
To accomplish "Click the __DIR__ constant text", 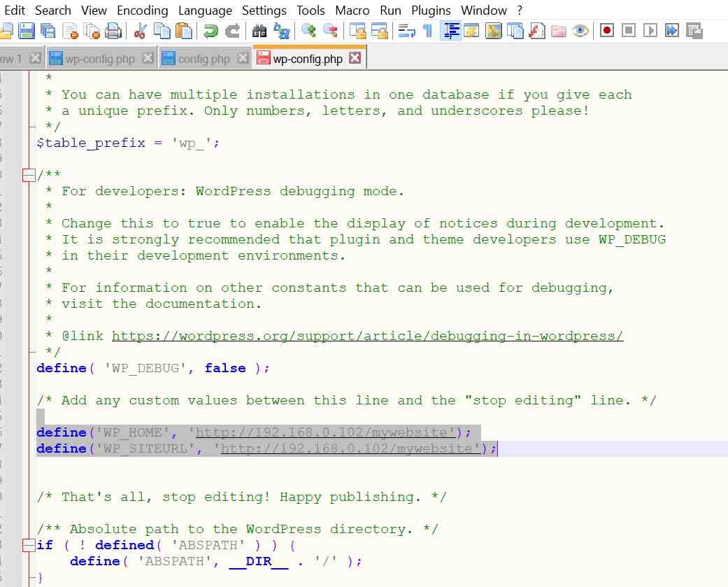I will (259, 561).
